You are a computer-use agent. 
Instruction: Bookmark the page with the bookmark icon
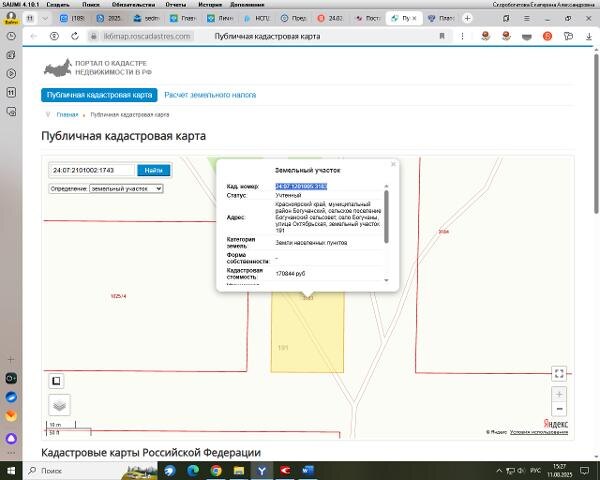[442, 36]
